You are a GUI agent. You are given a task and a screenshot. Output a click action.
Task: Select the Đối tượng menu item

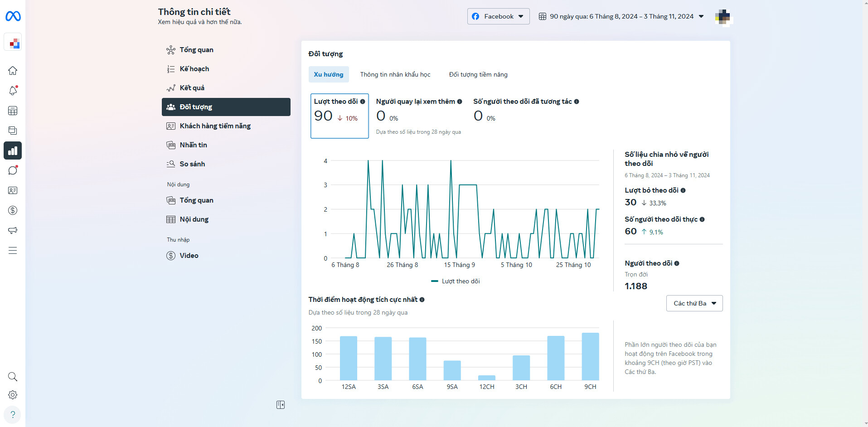(x=226, y=107)
